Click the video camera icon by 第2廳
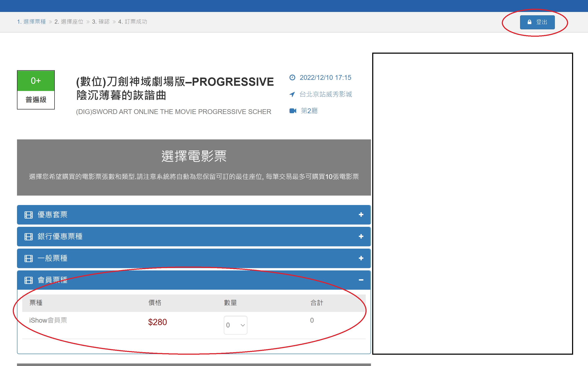The width and height of the screenshot is (588, 366). (293, 111)
